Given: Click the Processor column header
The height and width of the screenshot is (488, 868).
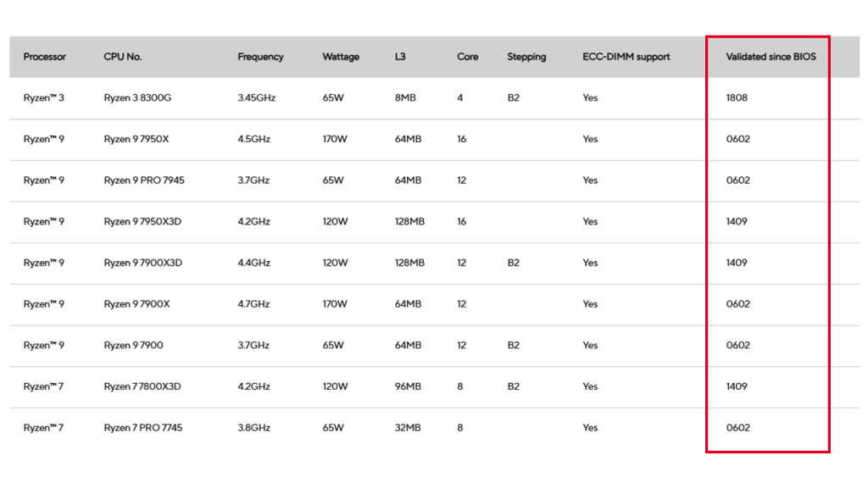Looking at the screenshot, I should click(44, 57).
